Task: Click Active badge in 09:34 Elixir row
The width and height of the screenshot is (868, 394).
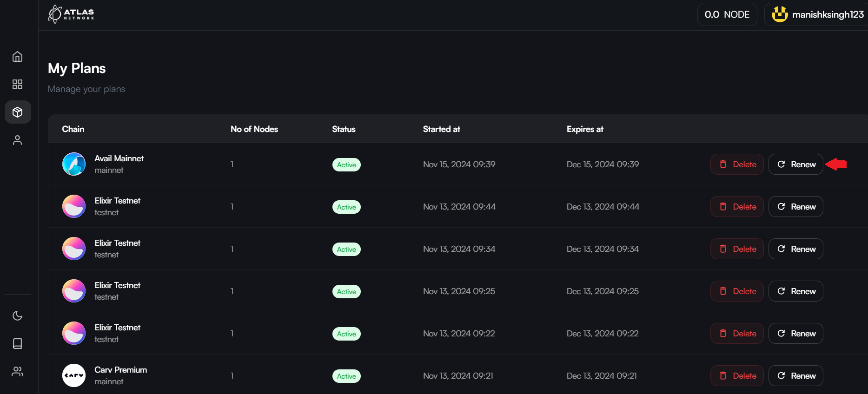Action: pos(346,250)
